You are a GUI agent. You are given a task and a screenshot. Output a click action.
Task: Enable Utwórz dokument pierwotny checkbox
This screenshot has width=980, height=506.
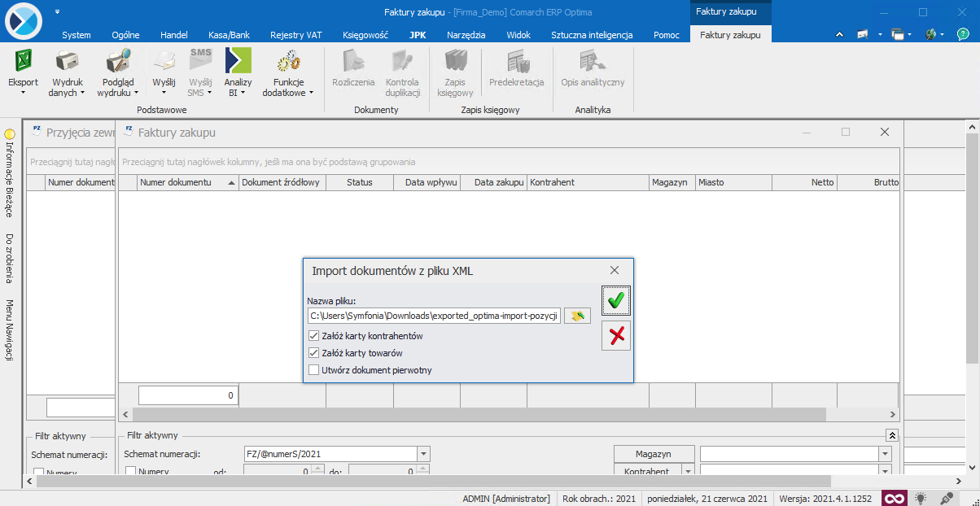click(x=314, y=370)
